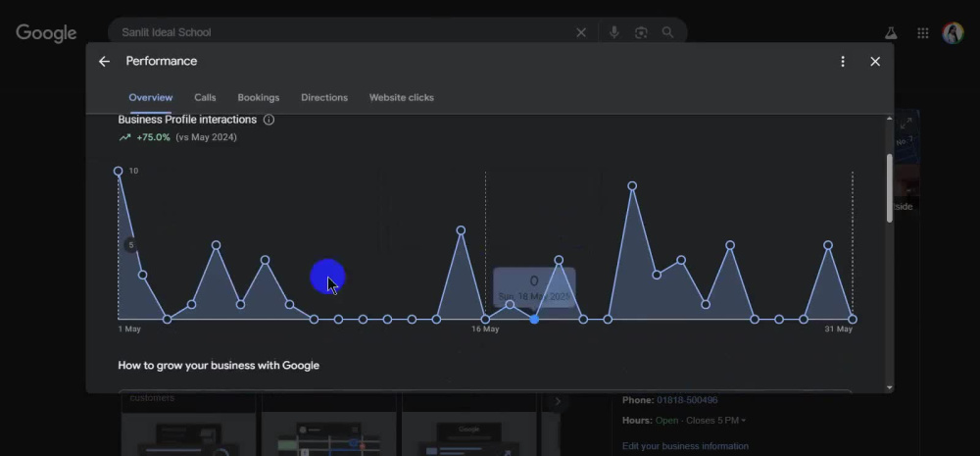Click the vertical scrollbar thumb in the dialog
The image size is (980, 456).
coord(890,187)
